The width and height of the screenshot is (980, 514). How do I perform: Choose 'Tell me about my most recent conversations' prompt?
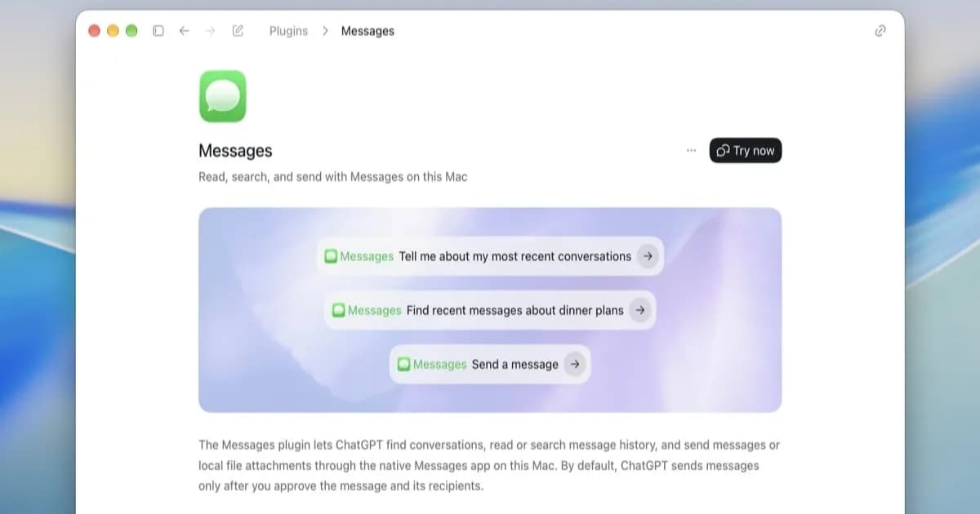click(490, 256)
